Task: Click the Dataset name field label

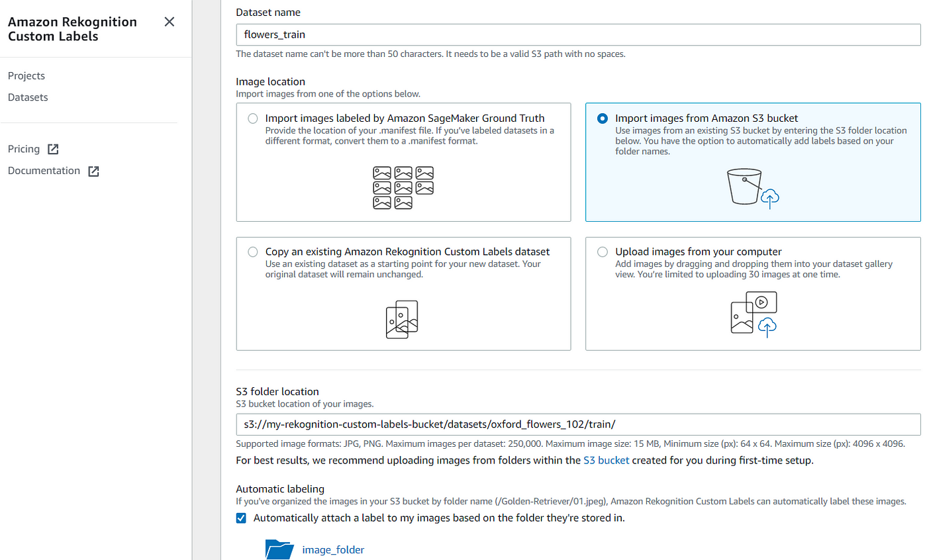Action: click(267, 12)
